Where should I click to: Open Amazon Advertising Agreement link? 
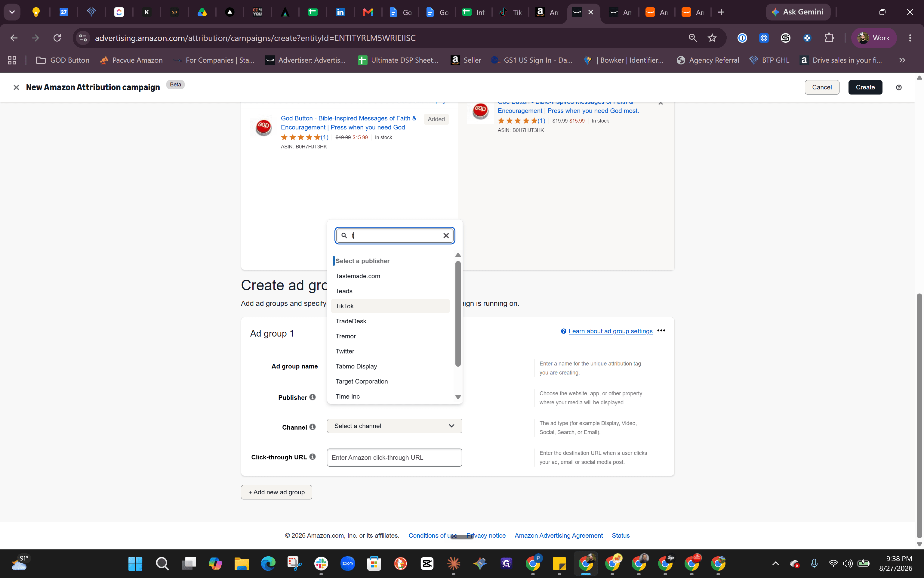pos(559,536)
